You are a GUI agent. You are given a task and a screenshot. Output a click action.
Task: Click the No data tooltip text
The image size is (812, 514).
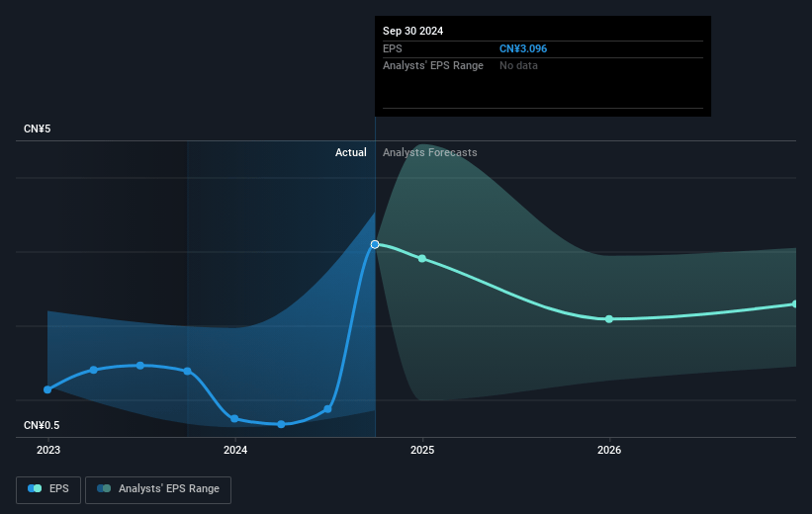click(518, 66)
